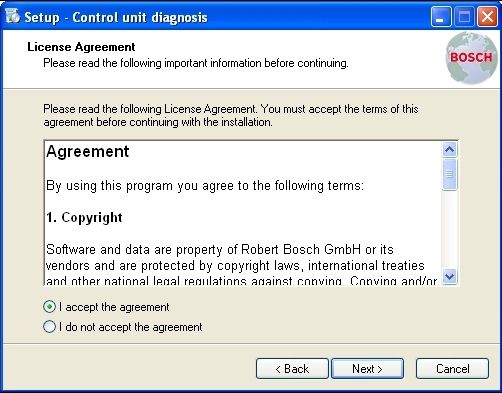Cancel the installation
Viewport: 502px width, 393px height.
click(452, 369)
